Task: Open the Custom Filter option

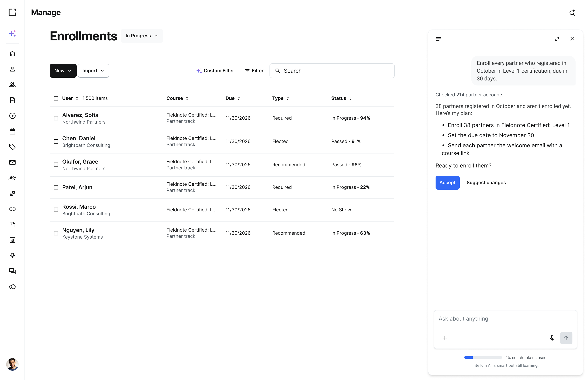Action: click(x=215, y=71)
